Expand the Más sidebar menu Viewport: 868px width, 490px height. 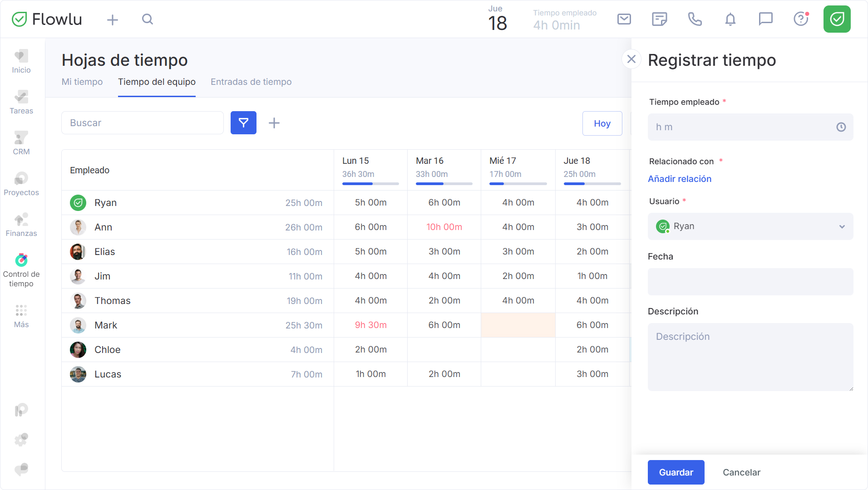[x=21, y=316]
